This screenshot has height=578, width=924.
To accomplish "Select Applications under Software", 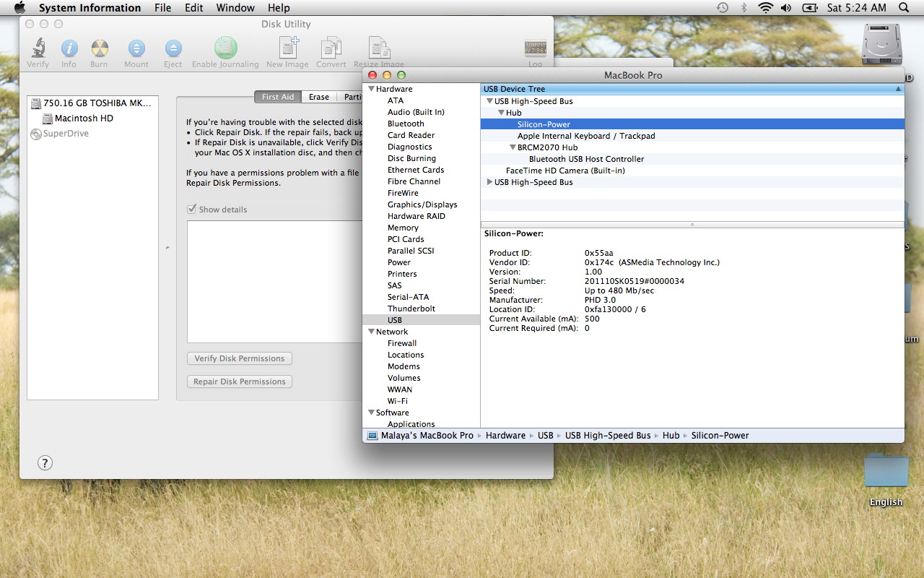I will pos(411,424).
